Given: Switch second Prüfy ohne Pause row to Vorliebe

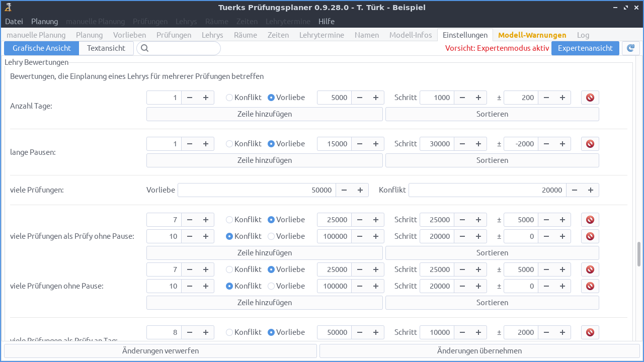Looking at the screenshot, I should click(271, 236).
